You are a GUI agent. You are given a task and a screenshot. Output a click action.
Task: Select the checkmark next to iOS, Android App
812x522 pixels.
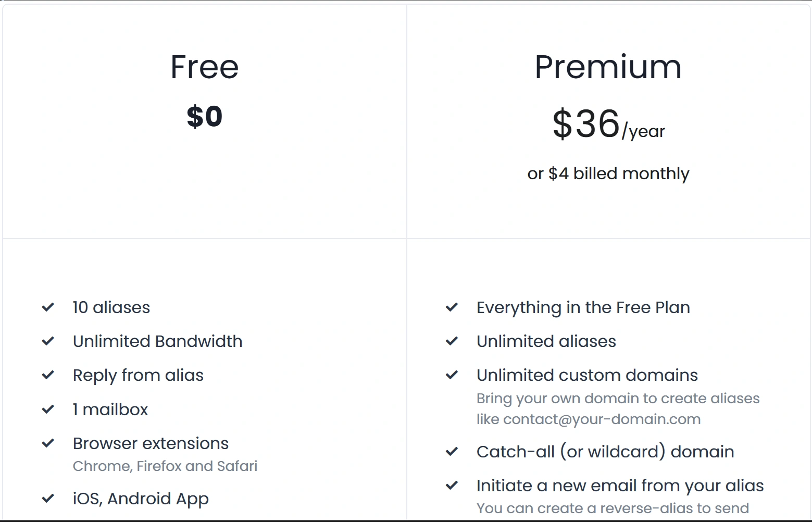click(48, 499)
